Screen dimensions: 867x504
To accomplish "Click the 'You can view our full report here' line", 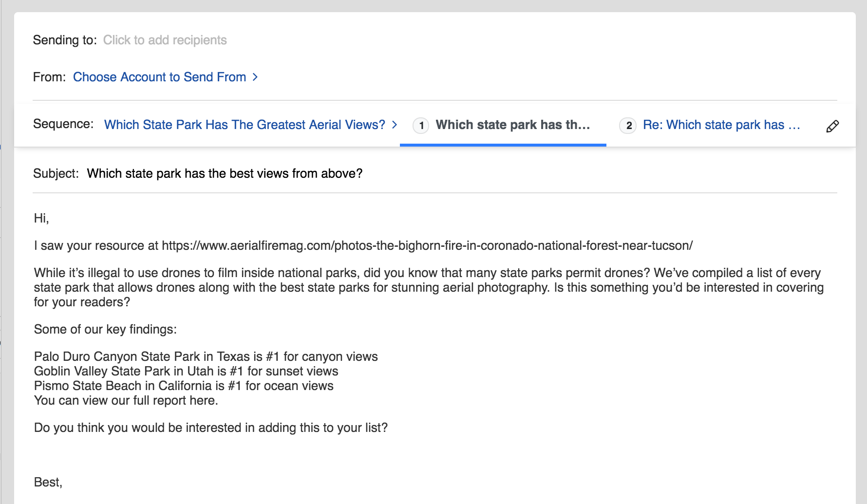I will (126, 401).
